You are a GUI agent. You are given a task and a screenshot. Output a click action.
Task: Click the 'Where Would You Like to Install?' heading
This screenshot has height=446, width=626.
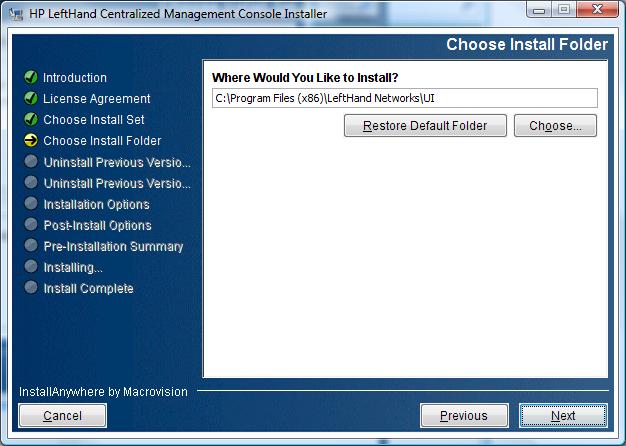305,77
